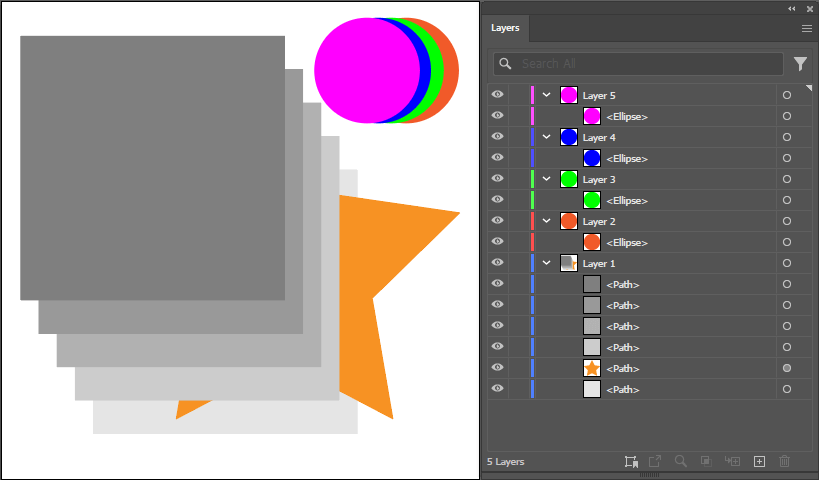The width and height of the screenshot is (819, 480).
Task: Hide Layer 5 using its eye icon
Action: coord(497,95)
